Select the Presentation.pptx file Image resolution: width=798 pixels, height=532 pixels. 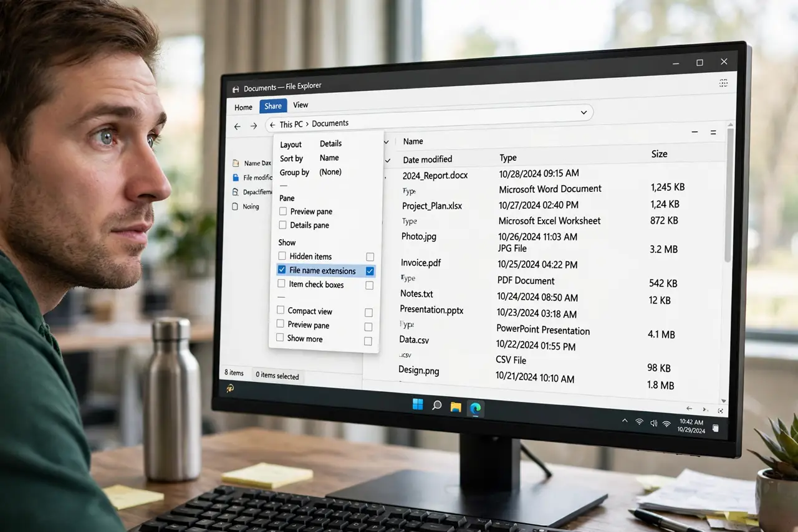[431, 310]
